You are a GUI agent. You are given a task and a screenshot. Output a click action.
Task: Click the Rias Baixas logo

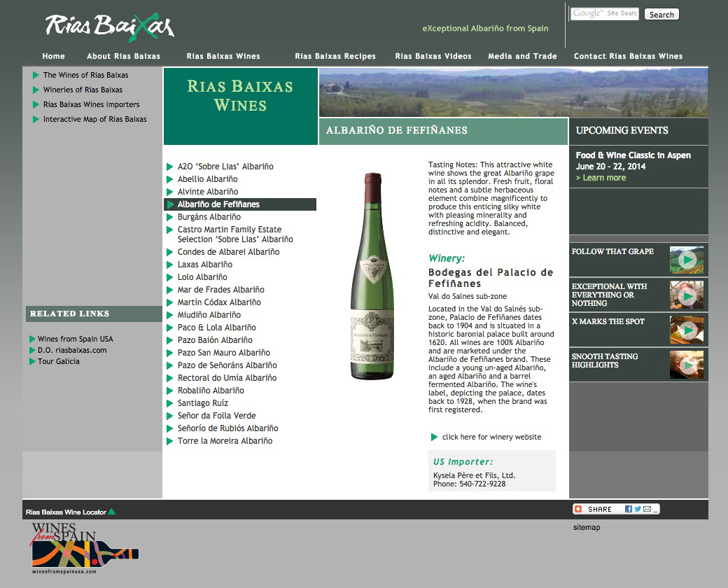110,27
